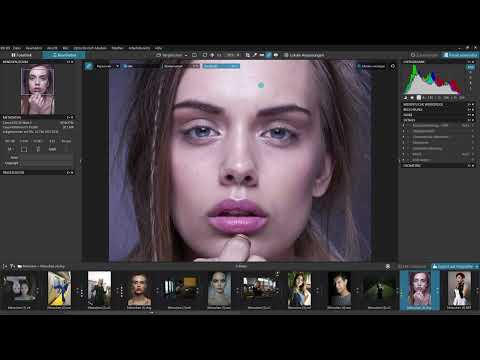Switch to the Bearbeiten tab
This screenshot has width=480, height=360.
point(64,55)
